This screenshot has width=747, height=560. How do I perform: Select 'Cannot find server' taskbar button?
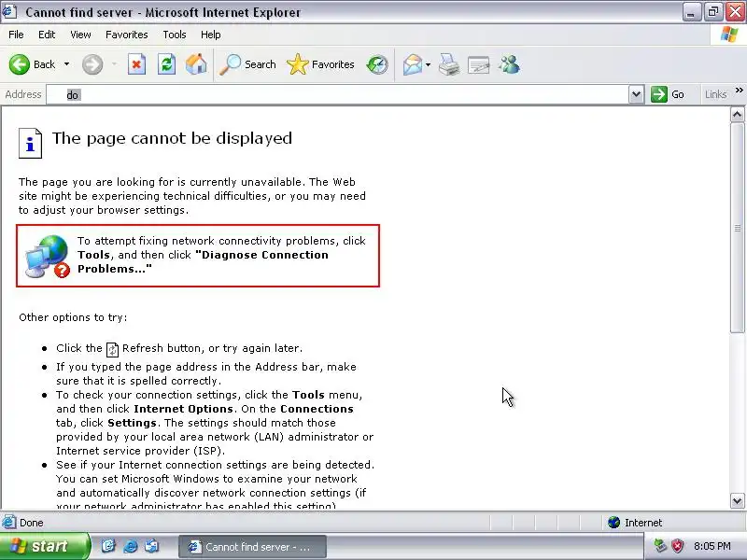pos(252,547)
